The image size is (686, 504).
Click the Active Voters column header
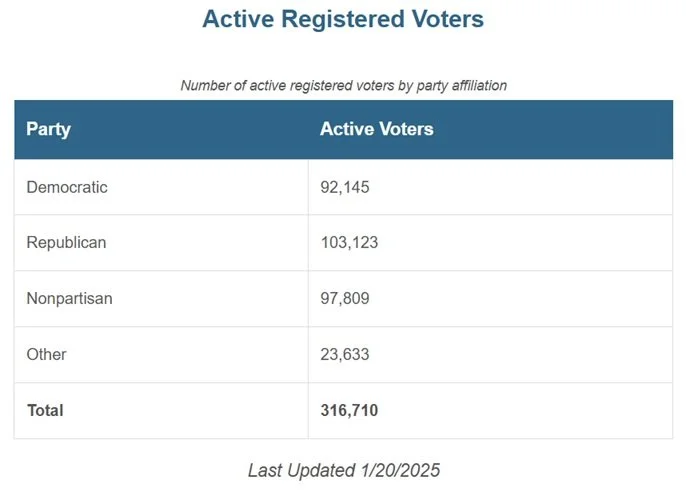pos(377,129)
